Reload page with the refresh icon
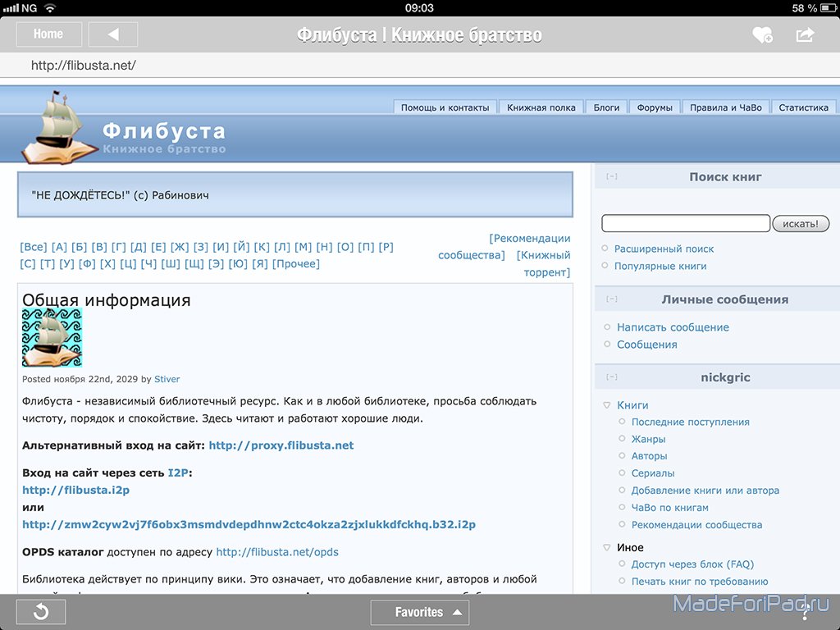840x630 pixels. (41, 612)
